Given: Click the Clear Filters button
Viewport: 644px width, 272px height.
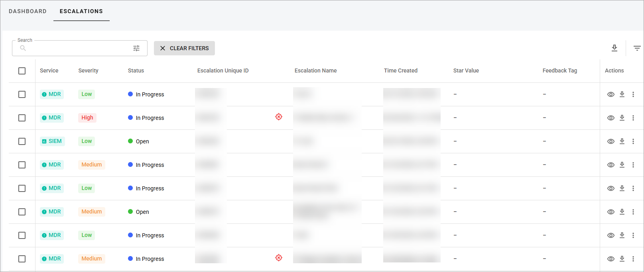Looking at the screenshot, I should click(184, 48).
